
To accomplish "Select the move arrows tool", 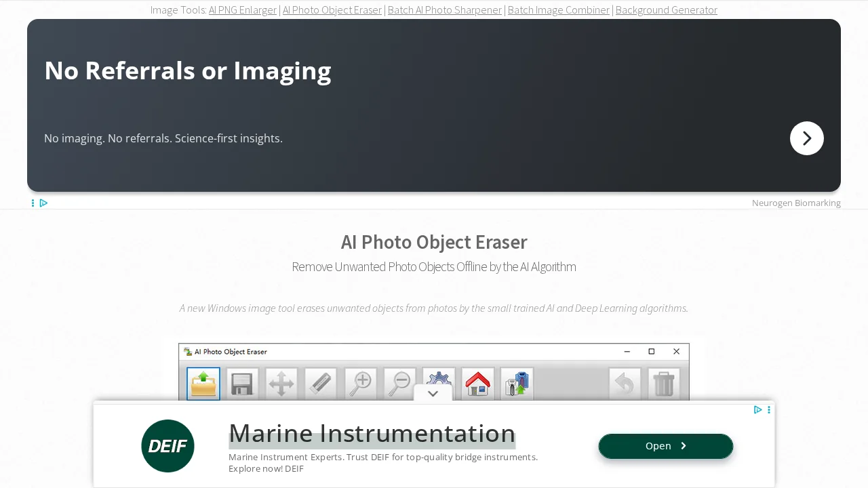I will pos(281,384).
